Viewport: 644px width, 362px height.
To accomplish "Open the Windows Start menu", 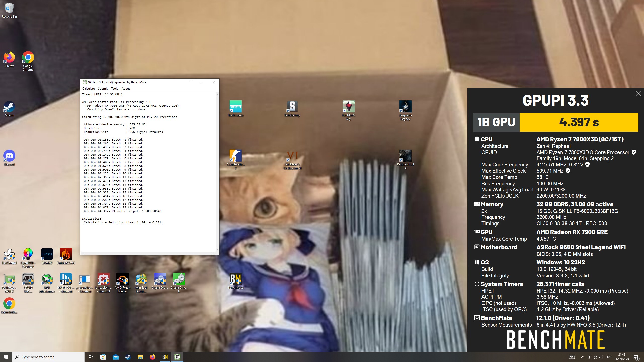I will click(x=6, y=357).
